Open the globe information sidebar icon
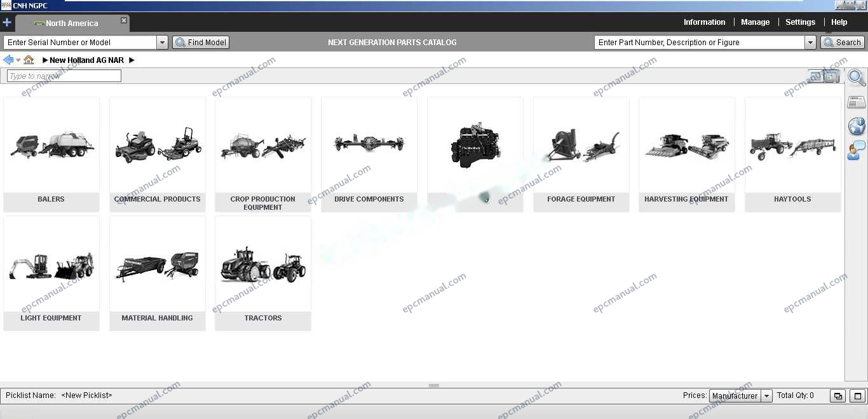 [857, 126]
